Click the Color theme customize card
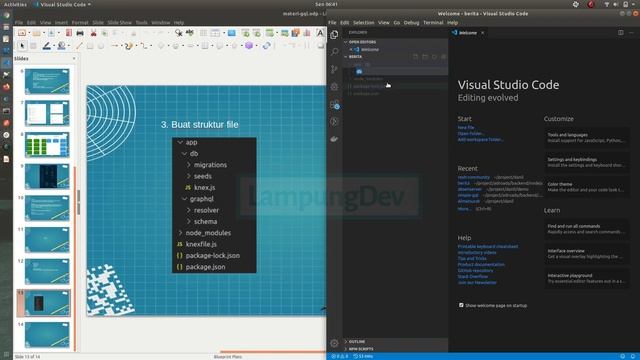 pos(586,187)
